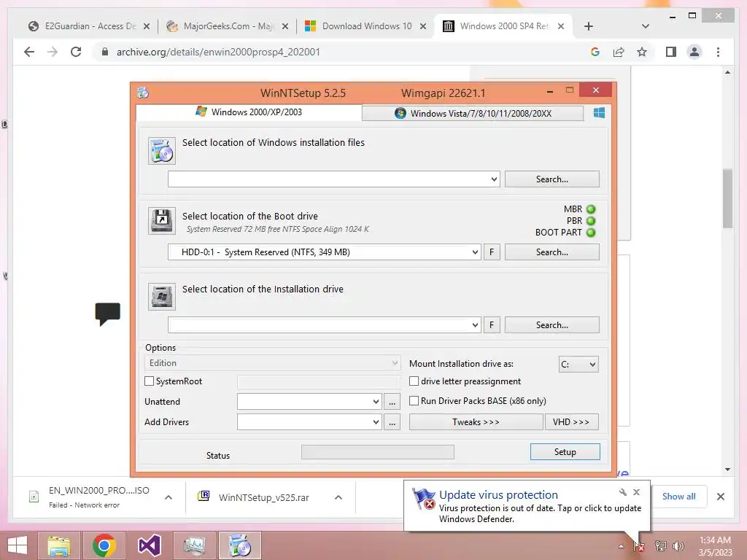747x560 pixels.
Task: Click Show all downloads
Action: pos(678,497)
